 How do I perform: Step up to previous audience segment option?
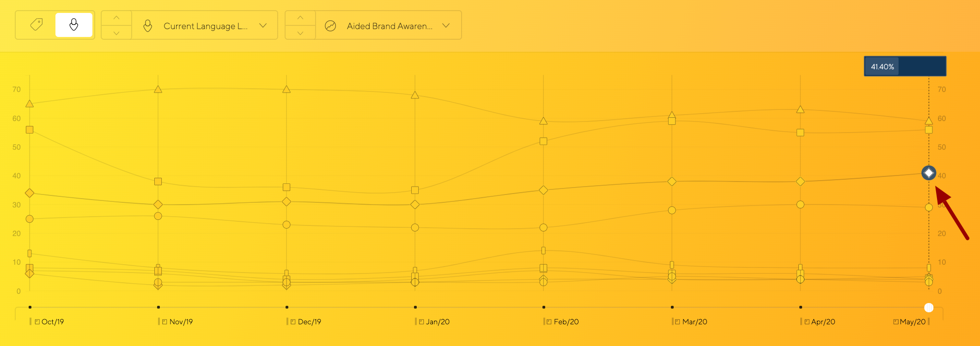(x=116, y=18)
